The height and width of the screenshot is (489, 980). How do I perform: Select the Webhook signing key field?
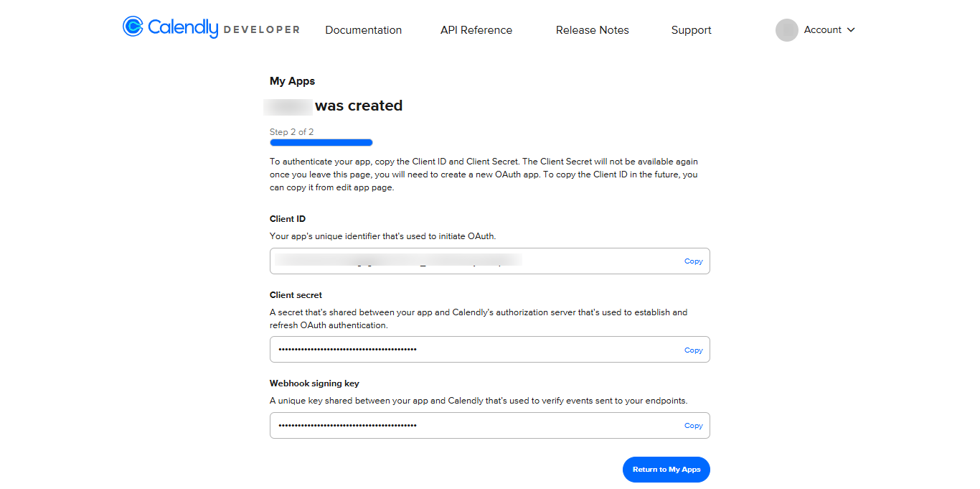(473, 425)
